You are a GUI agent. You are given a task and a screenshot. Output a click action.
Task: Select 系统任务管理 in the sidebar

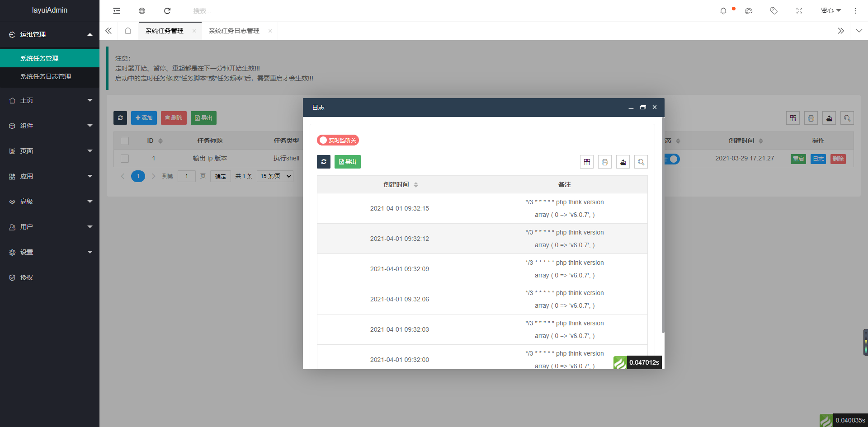coord(50,58)
